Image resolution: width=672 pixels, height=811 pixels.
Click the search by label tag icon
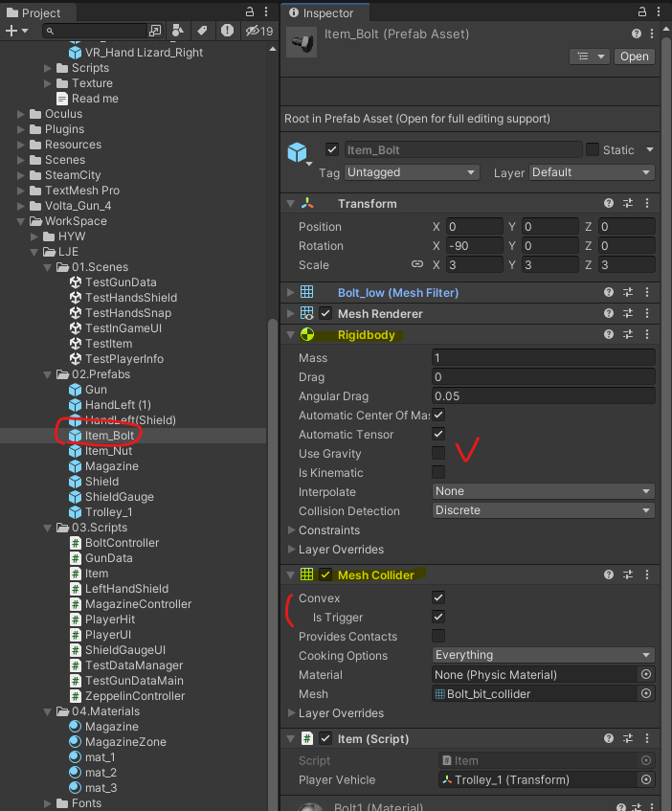tap(202, 31)
